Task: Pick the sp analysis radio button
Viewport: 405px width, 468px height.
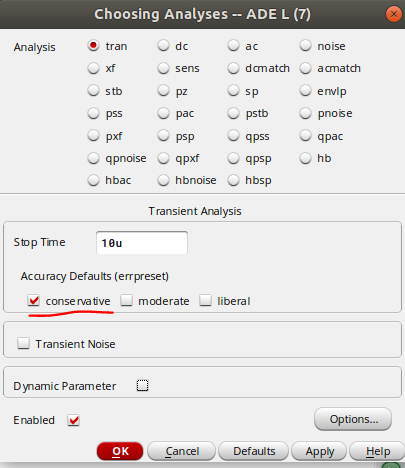Action: coord(233,91)
